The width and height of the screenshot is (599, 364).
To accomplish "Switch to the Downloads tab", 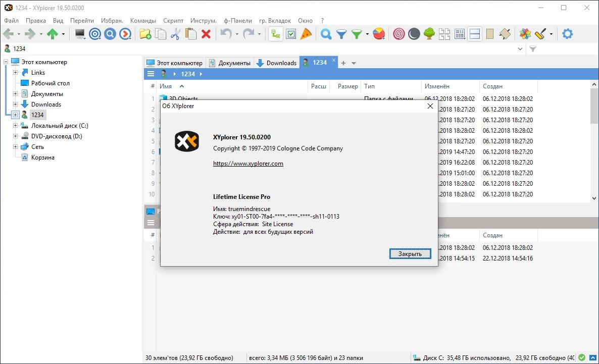I will point(277,63).
